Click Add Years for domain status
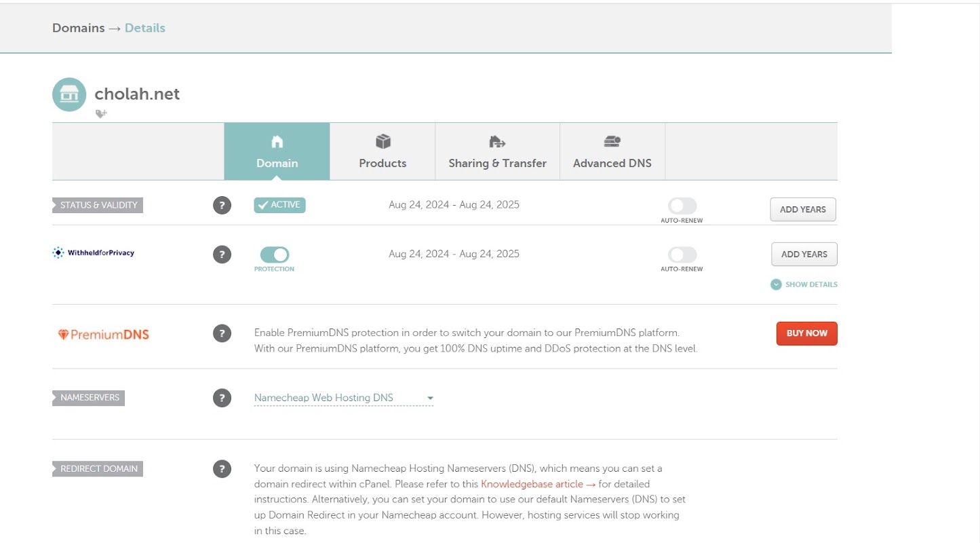This screenshot has height=543, width=980. coord(803,210)
